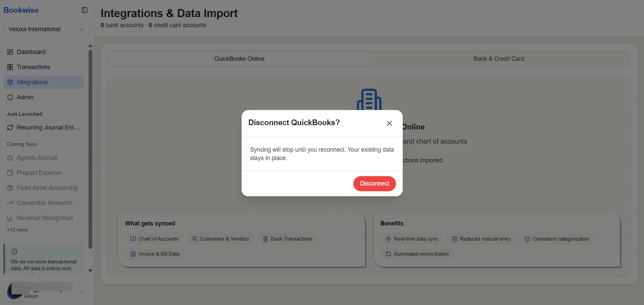644x305 pixels.
Task: Click the Coming Soon section label
Action: [x=22, y=144]
